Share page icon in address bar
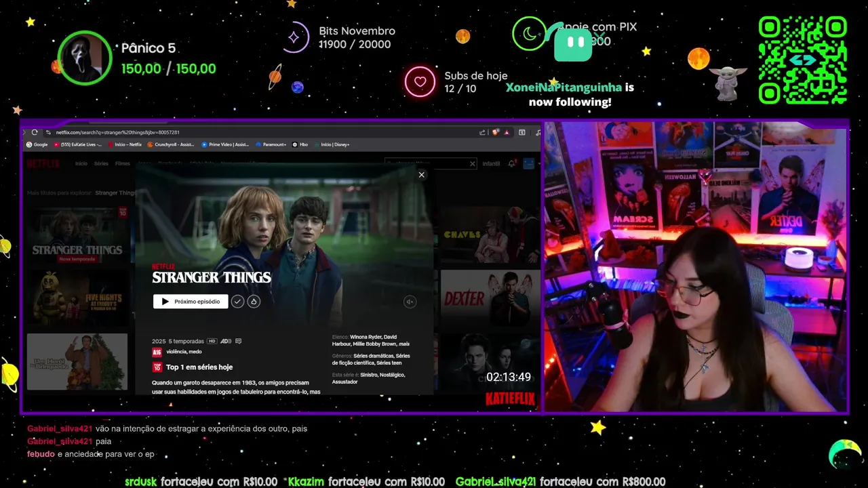This screenshot has height=488, width=868. click(482, 132)
